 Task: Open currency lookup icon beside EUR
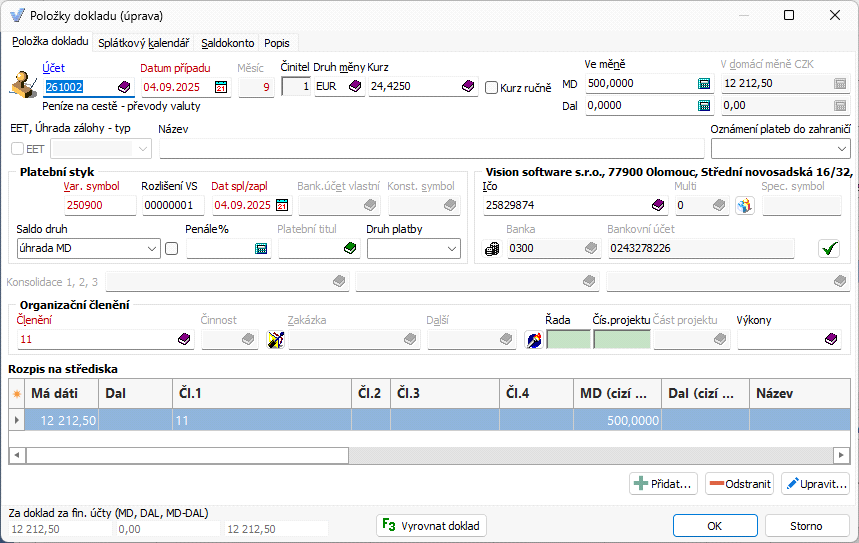coord(354,87)
